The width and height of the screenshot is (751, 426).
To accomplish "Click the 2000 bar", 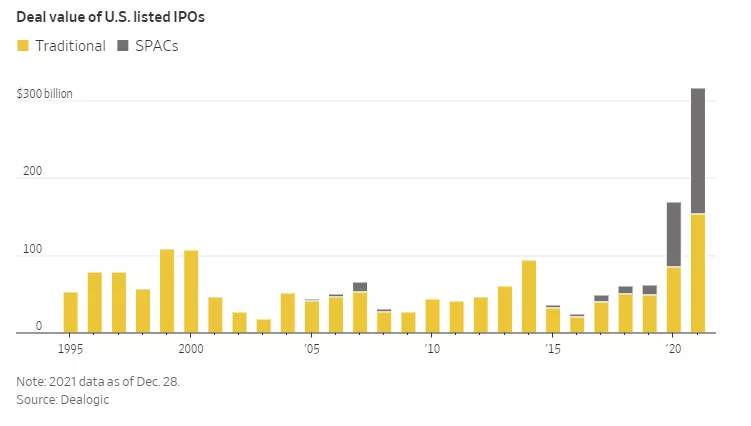I will (x=191, y=291).
